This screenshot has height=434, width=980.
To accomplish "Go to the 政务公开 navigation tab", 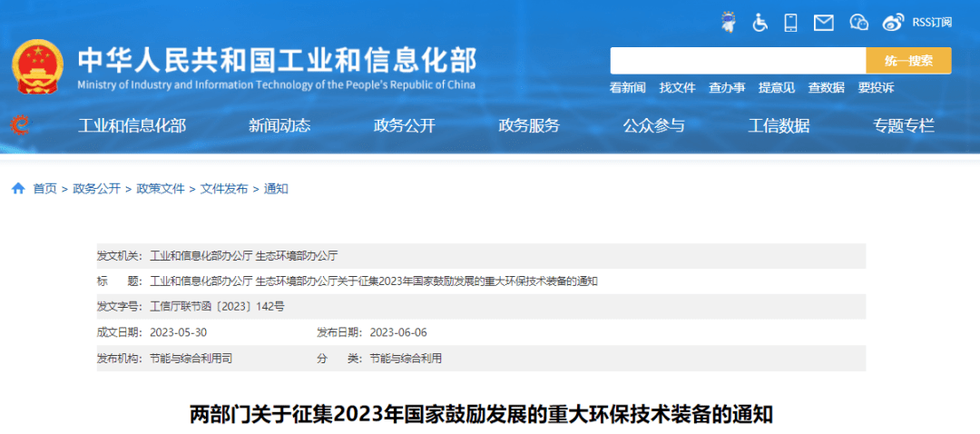I will [405, 126].
